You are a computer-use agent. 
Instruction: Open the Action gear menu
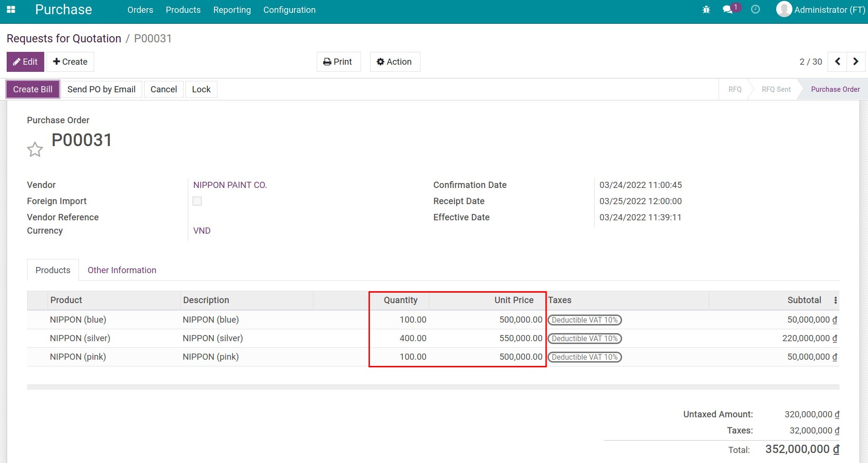pos(395,61)
